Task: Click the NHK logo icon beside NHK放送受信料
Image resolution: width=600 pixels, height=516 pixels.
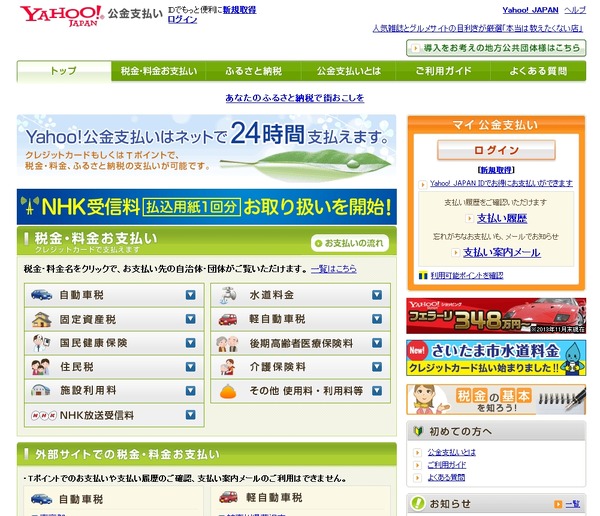Action: (x=44, y=415)
